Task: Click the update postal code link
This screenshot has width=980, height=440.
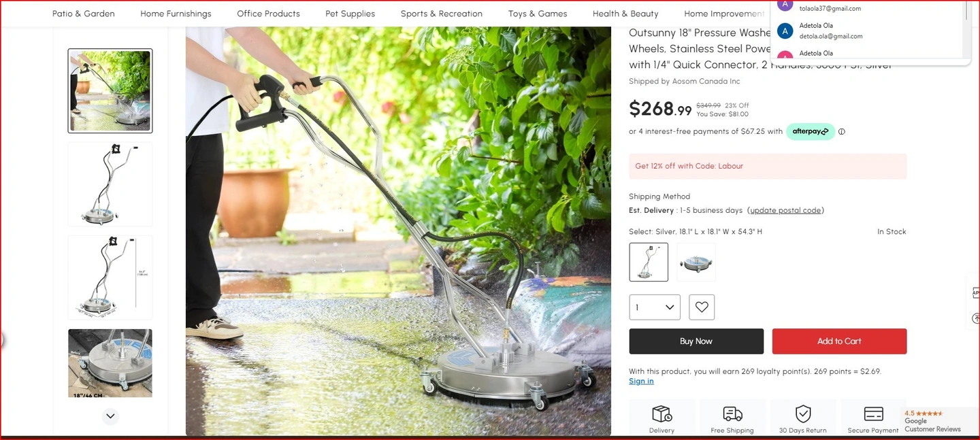Action: pos(785,210)
